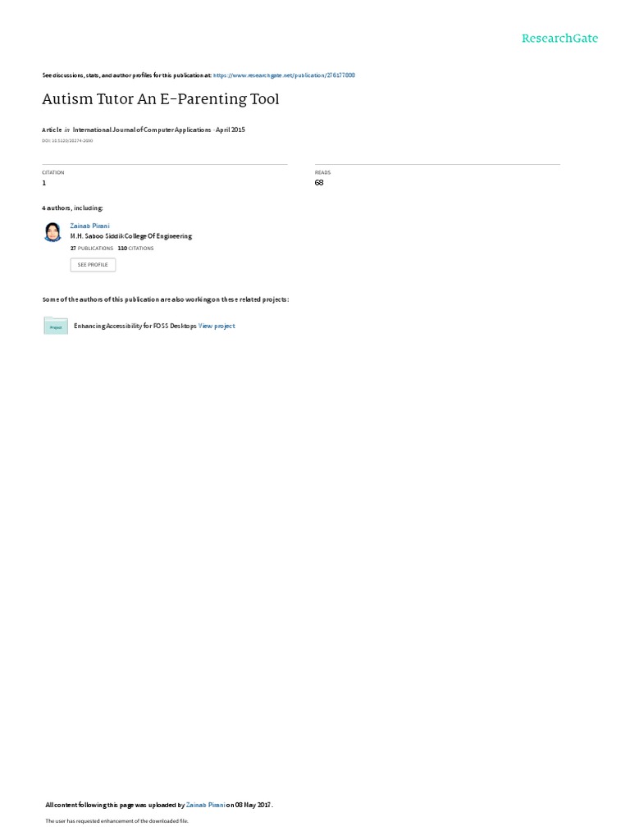
Task: Click the DOI number under the article line
Action: [67, 141]
